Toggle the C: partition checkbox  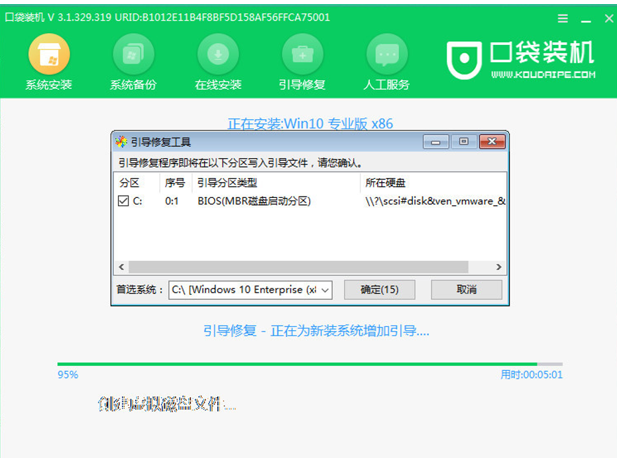click(123, 201)
